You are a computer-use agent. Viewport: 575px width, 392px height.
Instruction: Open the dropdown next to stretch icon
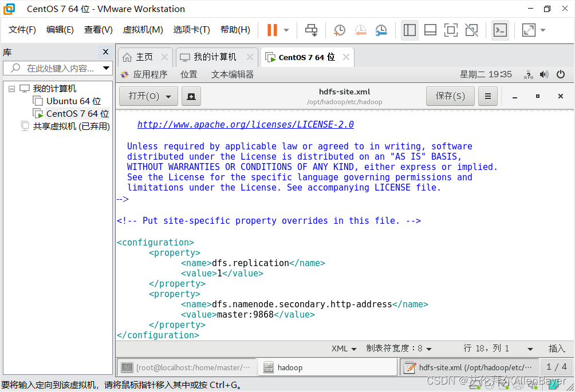pyautogui.click(x=543, y=30)
